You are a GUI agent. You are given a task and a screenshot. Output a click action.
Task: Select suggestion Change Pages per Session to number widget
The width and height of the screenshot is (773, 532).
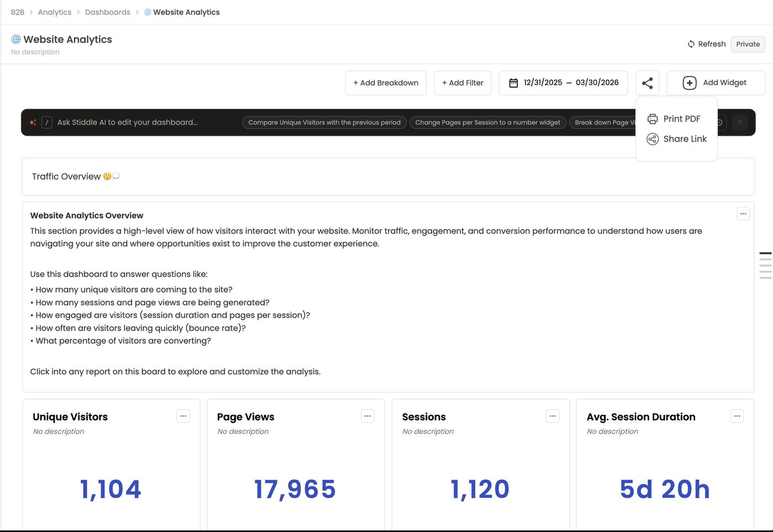tap(488, 123)
